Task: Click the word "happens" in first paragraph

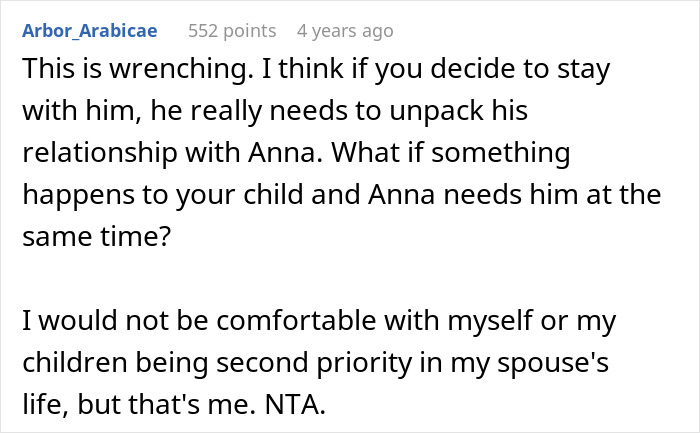Action: pos(84,196)
